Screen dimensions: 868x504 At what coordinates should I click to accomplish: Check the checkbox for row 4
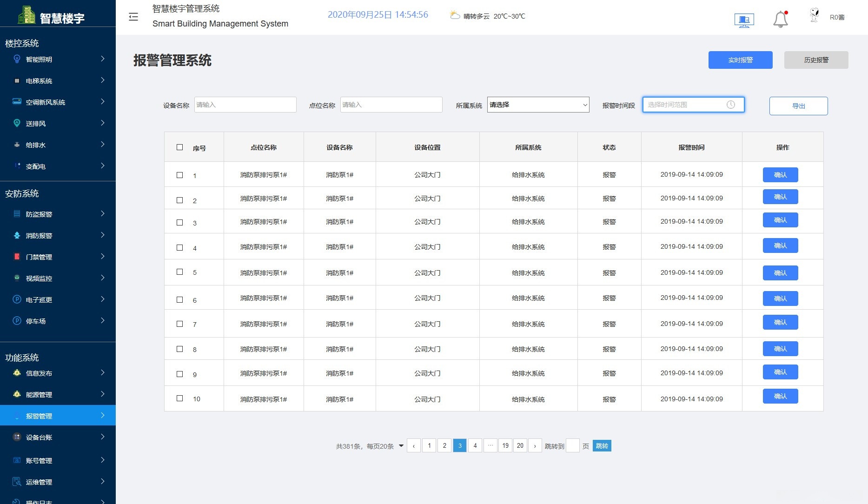click(180, 248)
